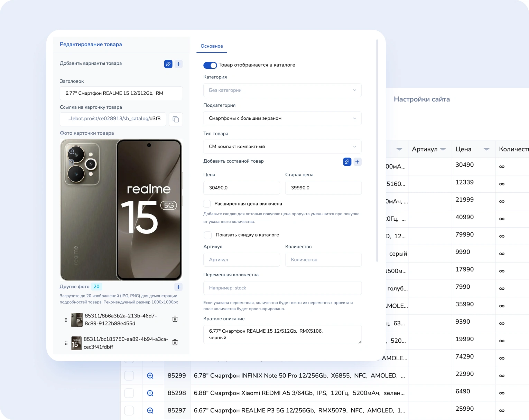Screen dimensions: 529x420
Task: Enable the 'Расширенная цена включена' checkbox
Action: 207,204
